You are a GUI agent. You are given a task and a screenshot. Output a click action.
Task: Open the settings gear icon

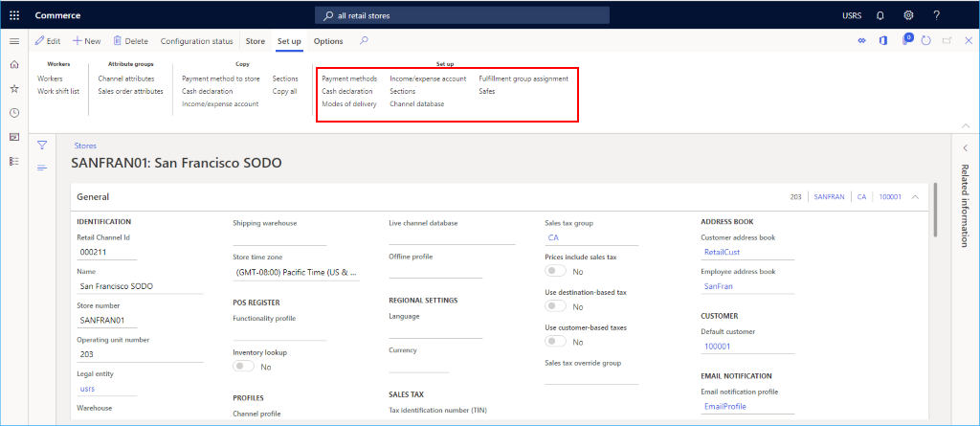click(x=908, y=15)
